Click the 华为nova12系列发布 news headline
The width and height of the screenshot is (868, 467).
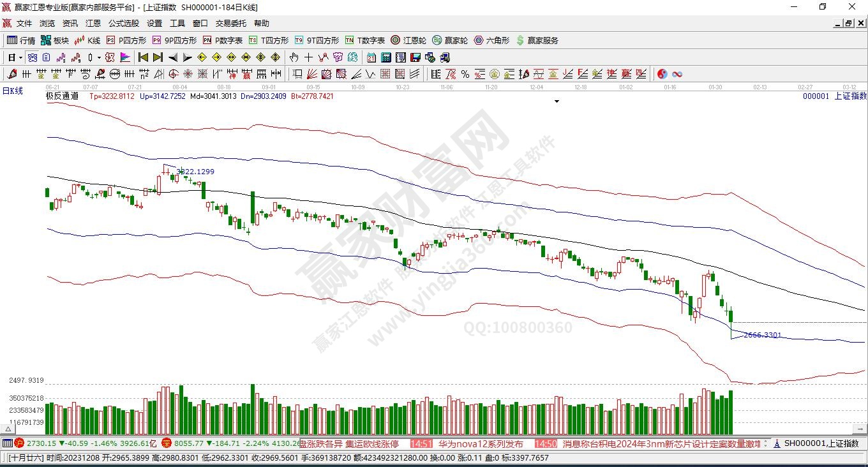(x=481, y=443)
